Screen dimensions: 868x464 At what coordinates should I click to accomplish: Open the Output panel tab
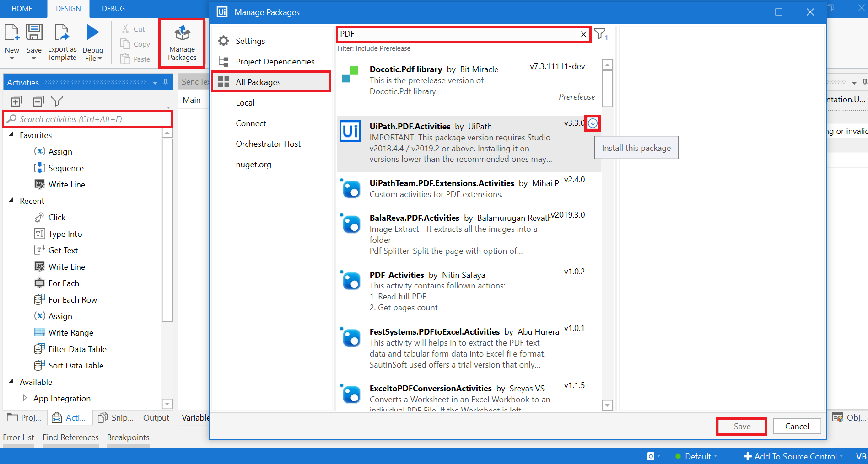(156, 417)
